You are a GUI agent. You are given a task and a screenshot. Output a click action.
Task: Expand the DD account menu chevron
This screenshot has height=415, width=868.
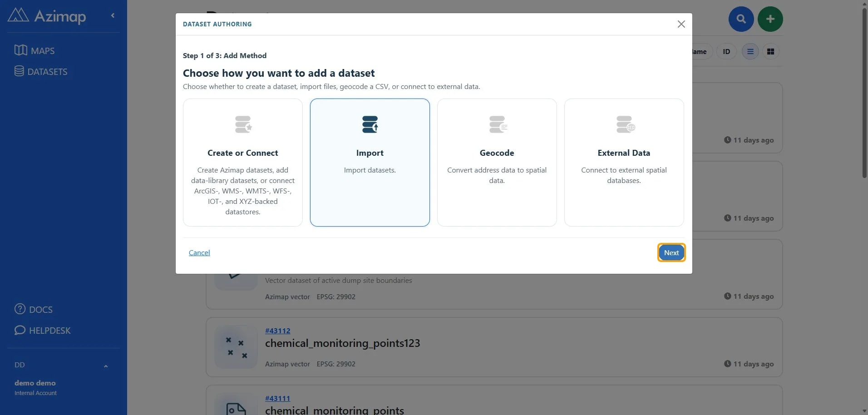106,366
